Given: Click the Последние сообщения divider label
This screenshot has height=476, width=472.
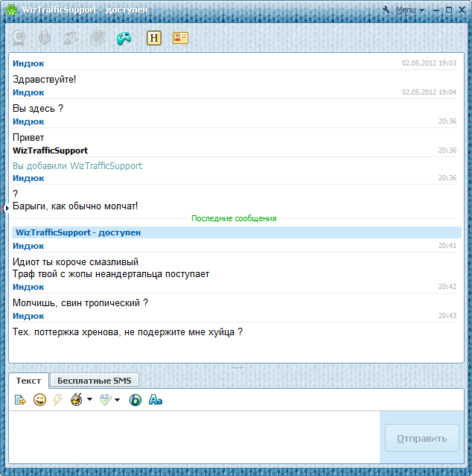Looking at the screenshot, I should [x=234, y=218].
